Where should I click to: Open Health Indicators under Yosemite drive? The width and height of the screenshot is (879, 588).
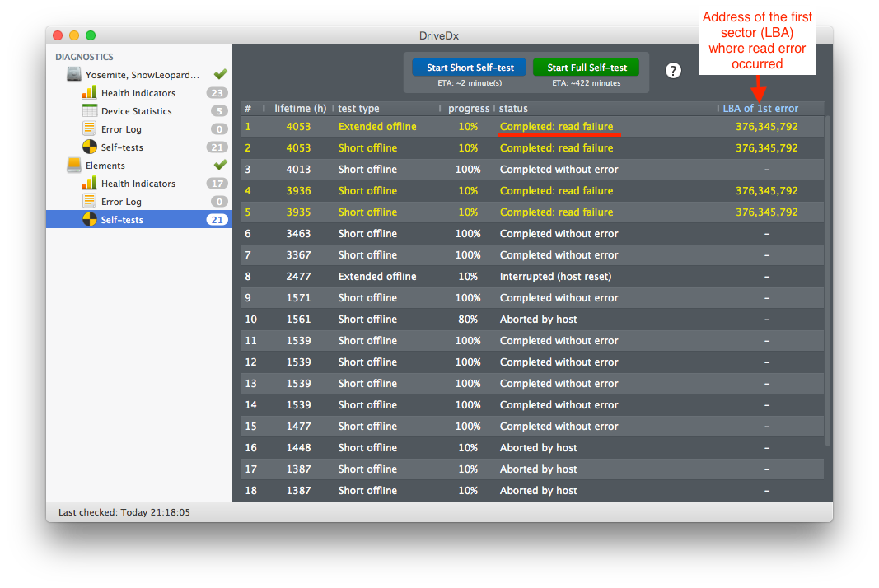coord(138,93)
